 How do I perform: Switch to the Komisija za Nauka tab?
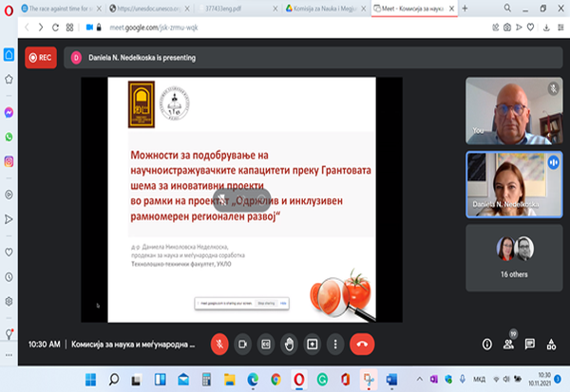click(328, 8)
